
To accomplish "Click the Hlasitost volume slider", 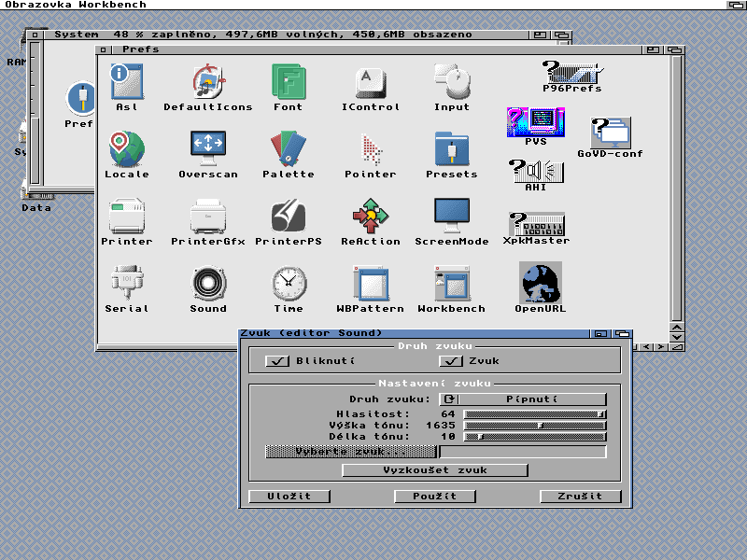I will 535,413.
